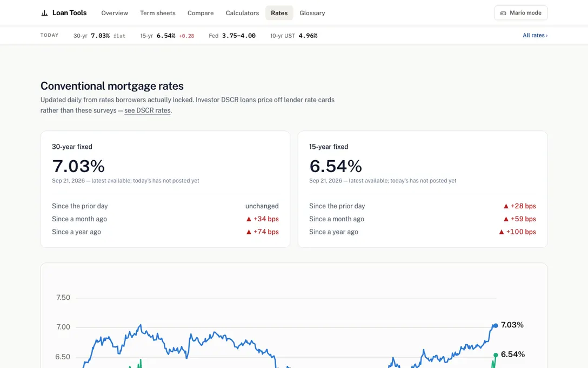
Task: Click the 7.03% chart end label
Action: (512, 325)
